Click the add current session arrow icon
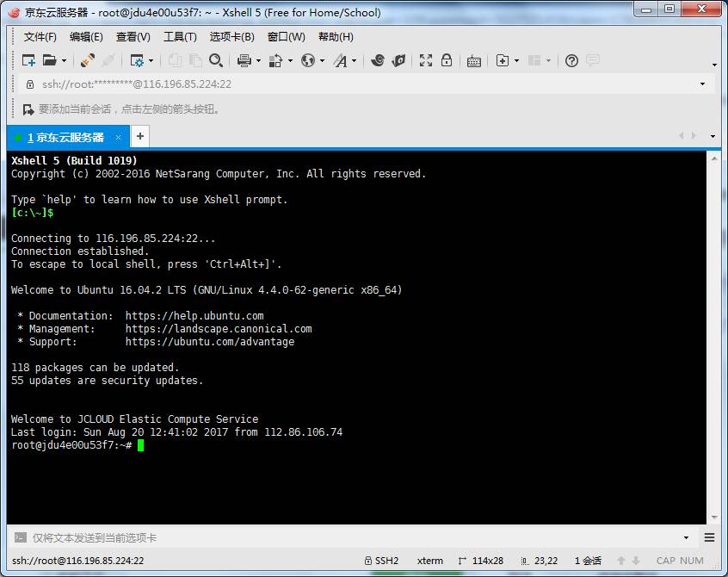 pyautogui.click(x=28, y=109)
